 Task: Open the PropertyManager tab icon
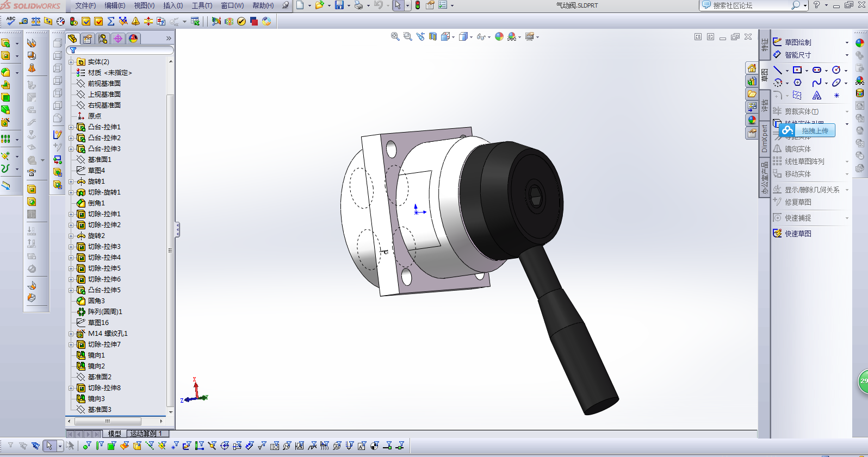(88, 39)
